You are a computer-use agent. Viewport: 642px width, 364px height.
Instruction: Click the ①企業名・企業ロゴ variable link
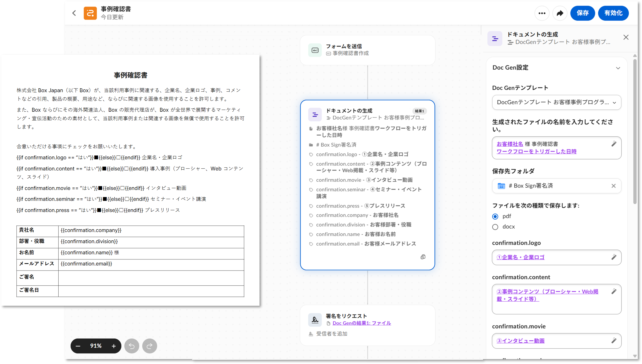pyautogui.click(x=520, y=257)
